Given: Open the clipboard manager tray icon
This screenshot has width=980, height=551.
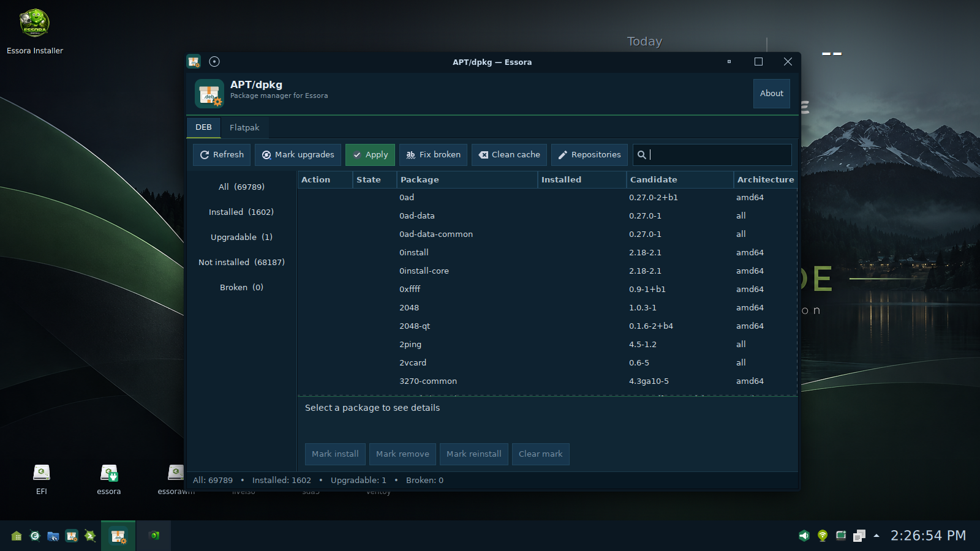Looking at the screenshot, I should click(x=859, y=536).
